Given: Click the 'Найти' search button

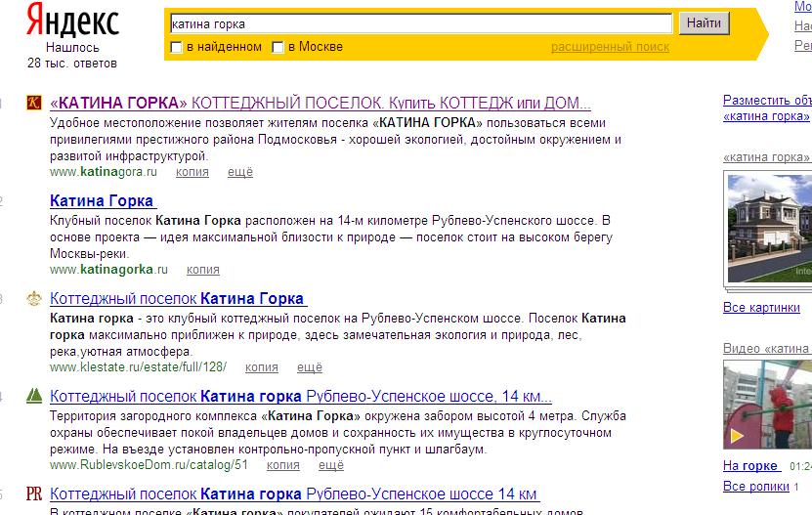Looking at the screenshot, I should tap(704, 23).
